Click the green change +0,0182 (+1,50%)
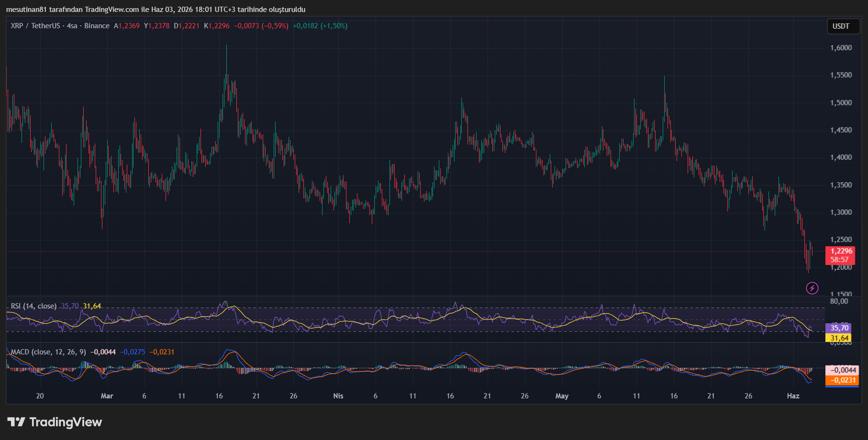Viewport: 868px width, 440px height. point(320,26)
